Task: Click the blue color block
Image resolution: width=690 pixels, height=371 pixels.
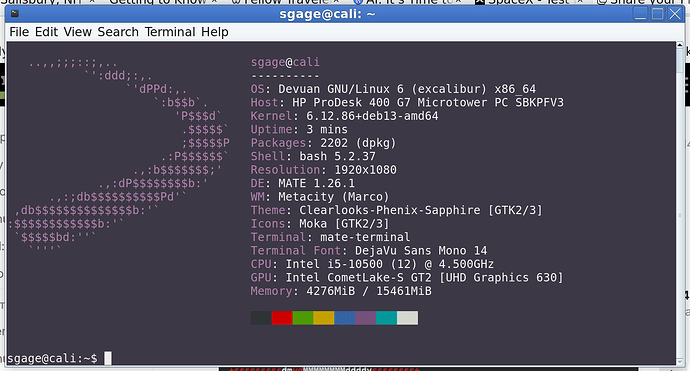Action: coord(345,318)
